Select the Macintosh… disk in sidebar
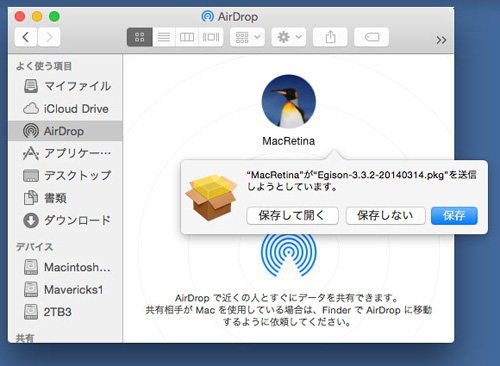This screenshot has height=366, width=500. (65, 267)
